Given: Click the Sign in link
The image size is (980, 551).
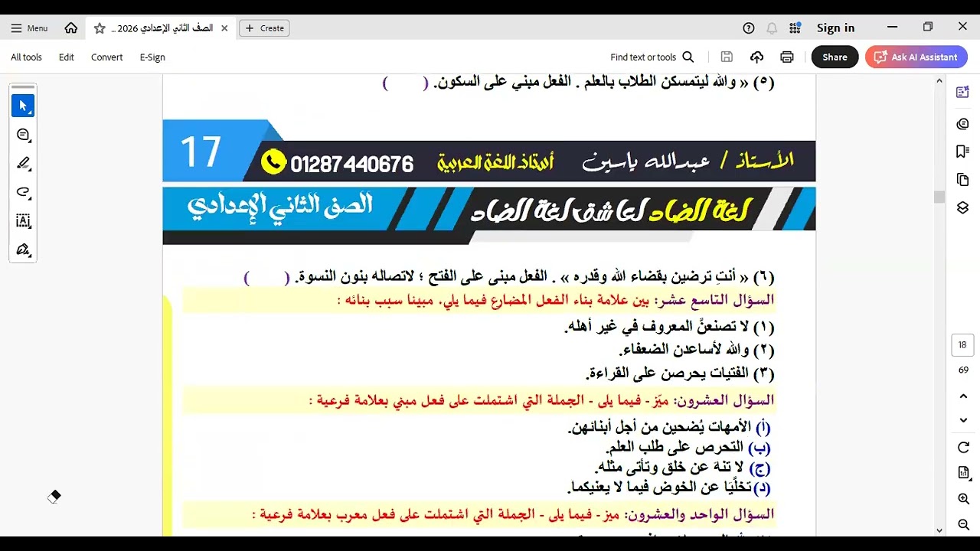Looking at the screenshot, I should [x=835, y=28].
